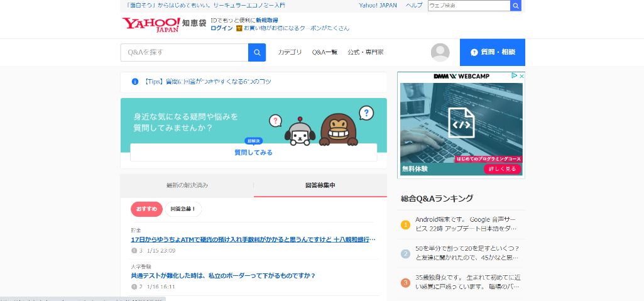Switch to 最新の解決済み tab
The width and height of the screenshot is (644, 301).
(x=187, y=185)
